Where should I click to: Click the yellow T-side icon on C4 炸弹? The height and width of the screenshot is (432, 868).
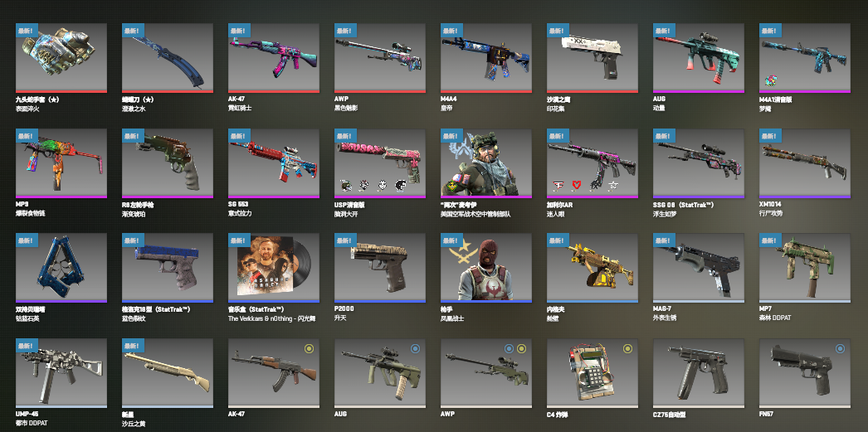coord(627,348)
